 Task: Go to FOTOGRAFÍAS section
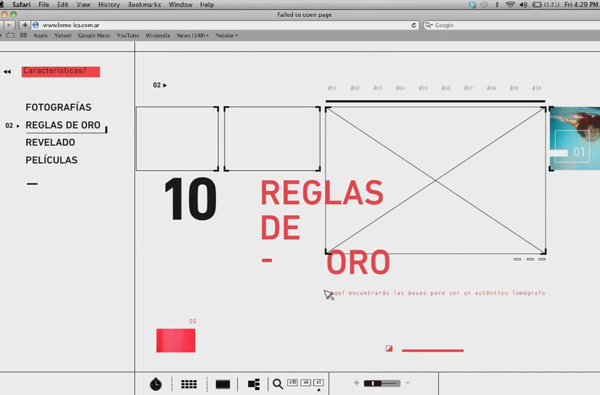click(59, 107)
